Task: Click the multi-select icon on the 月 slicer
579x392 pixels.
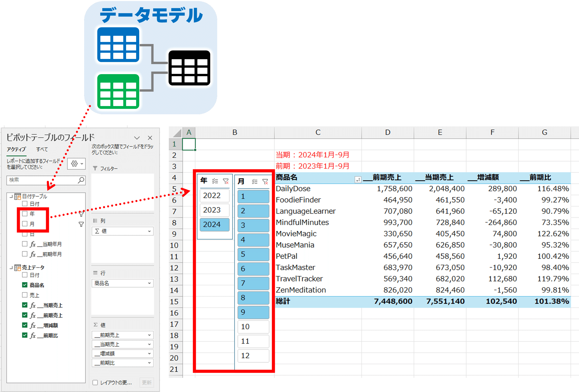Action: (x=255, y=182)
